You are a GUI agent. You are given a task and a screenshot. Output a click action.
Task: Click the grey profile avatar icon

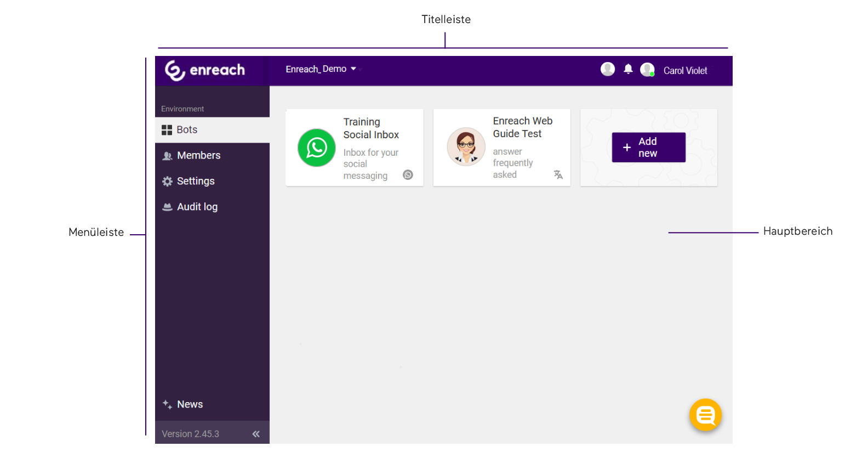pos(607,69)
